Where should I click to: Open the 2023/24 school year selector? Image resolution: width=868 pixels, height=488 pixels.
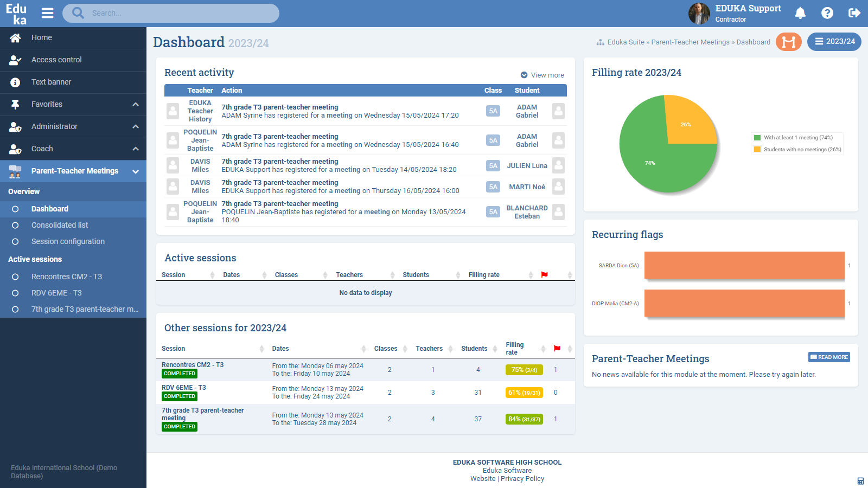(834, 41)
